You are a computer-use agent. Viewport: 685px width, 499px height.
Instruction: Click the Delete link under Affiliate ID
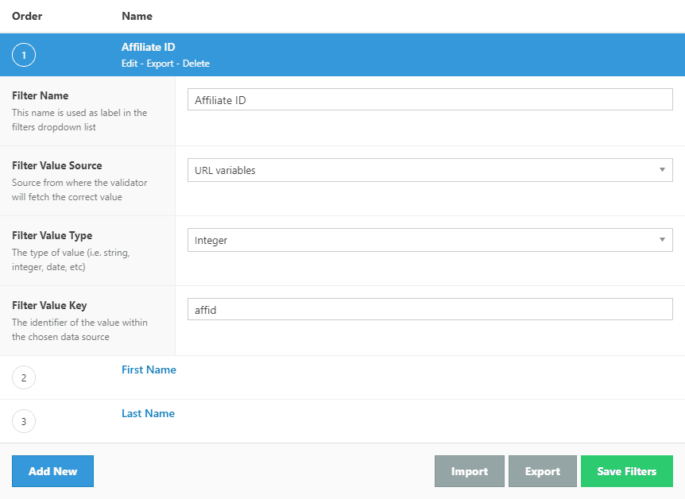click(x=196, y=64)
